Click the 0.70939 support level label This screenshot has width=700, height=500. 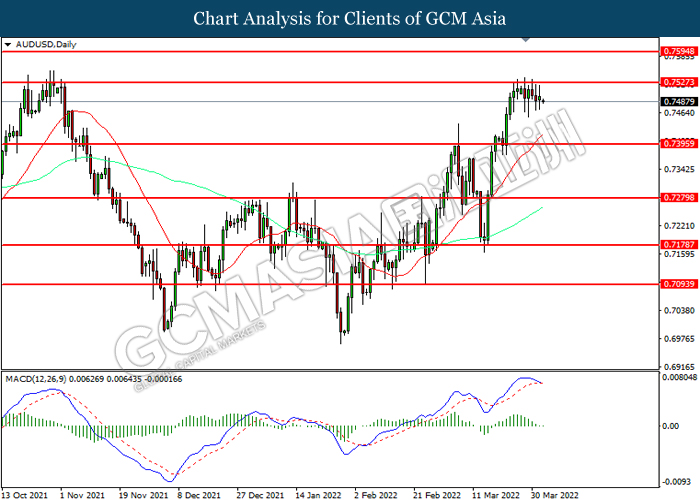(679, 284)
